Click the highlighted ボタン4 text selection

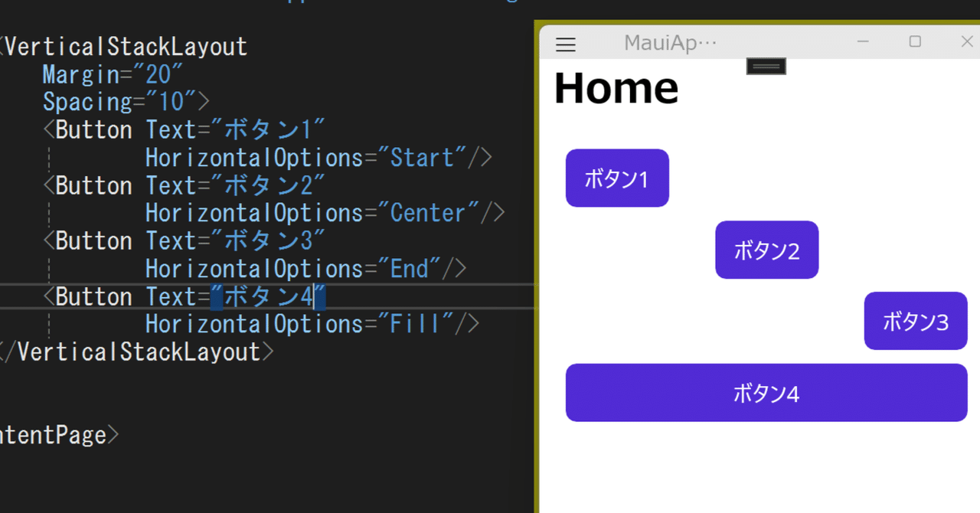pos(268,296)
